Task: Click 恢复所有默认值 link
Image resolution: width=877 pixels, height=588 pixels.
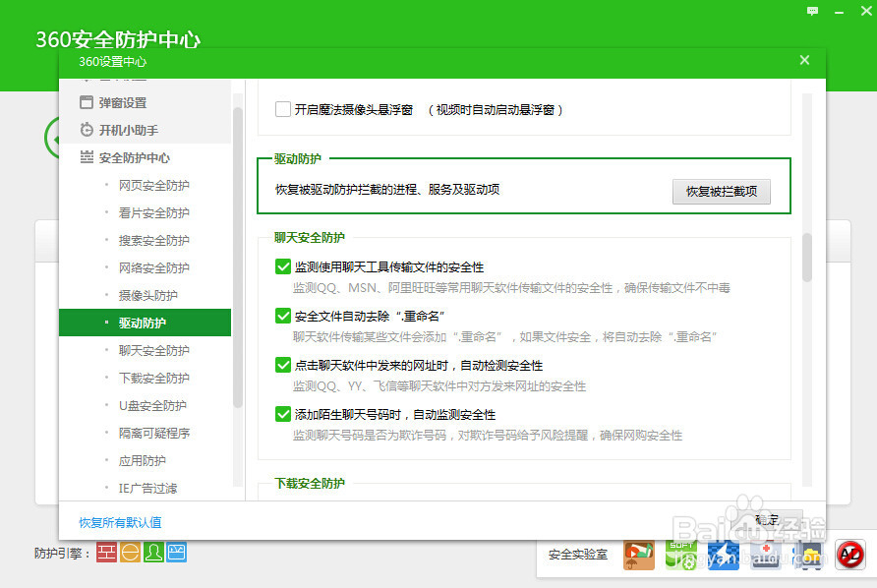Action: click(120, 522)
